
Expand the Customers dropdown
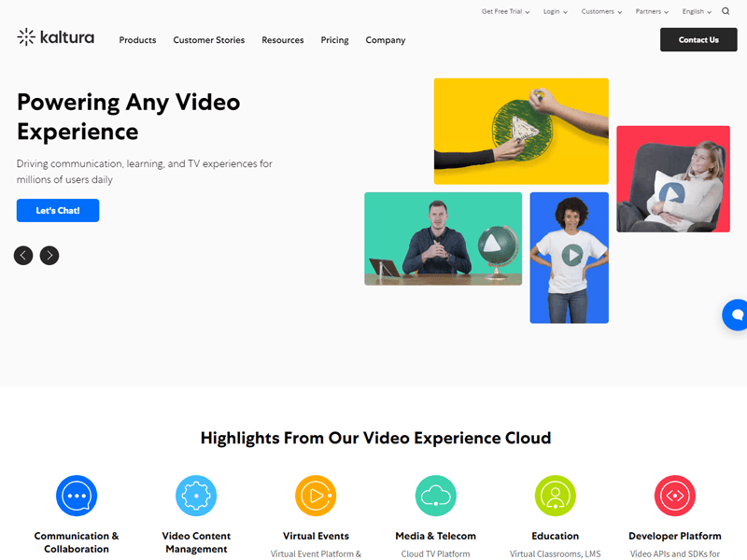pyautogui.click(x=601, y=11)
